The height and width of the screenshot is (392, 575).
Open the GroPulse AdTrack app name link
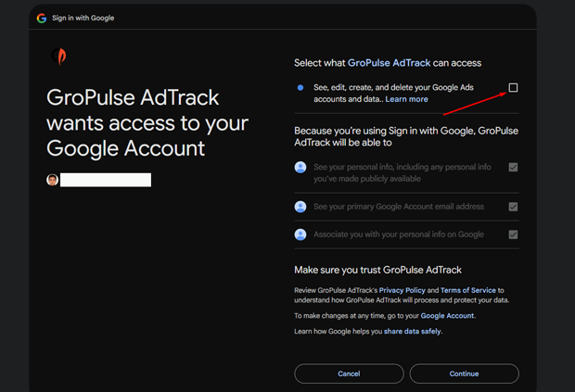[x=389, y=63]
